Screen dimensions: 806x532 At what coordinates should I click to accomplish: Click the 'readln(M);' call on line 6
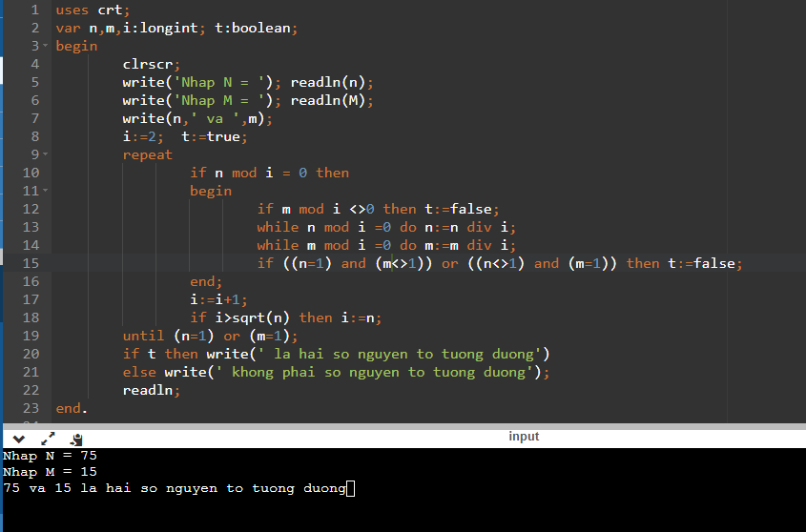(x=332, y=100)
